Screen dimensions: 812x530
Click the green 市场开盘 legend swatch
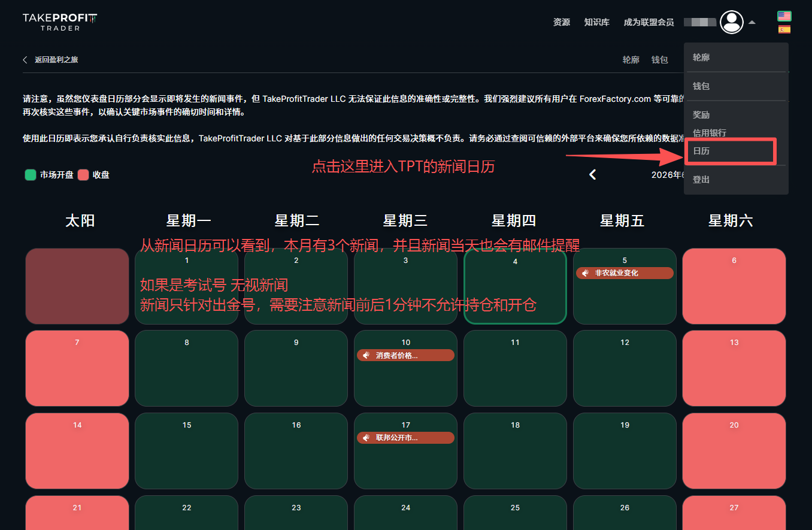(x=31, y=175)
